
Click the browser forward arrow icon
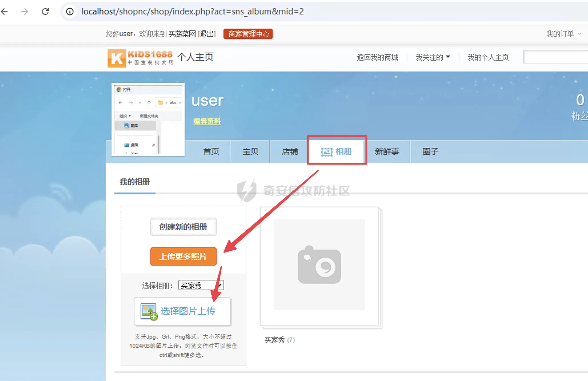click(25, 11)
